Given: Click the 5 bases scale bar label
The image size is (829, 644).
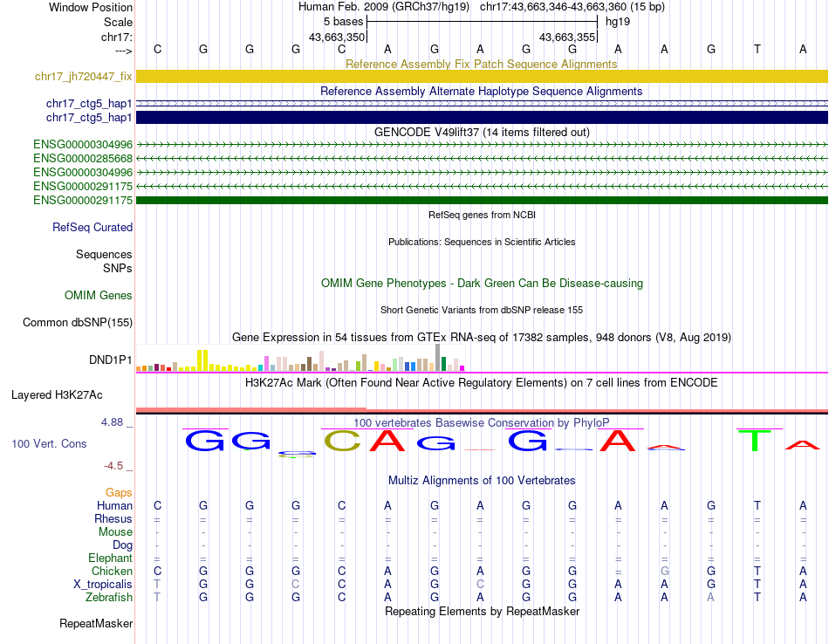Looking at the screenshot, I should point(343,22).
